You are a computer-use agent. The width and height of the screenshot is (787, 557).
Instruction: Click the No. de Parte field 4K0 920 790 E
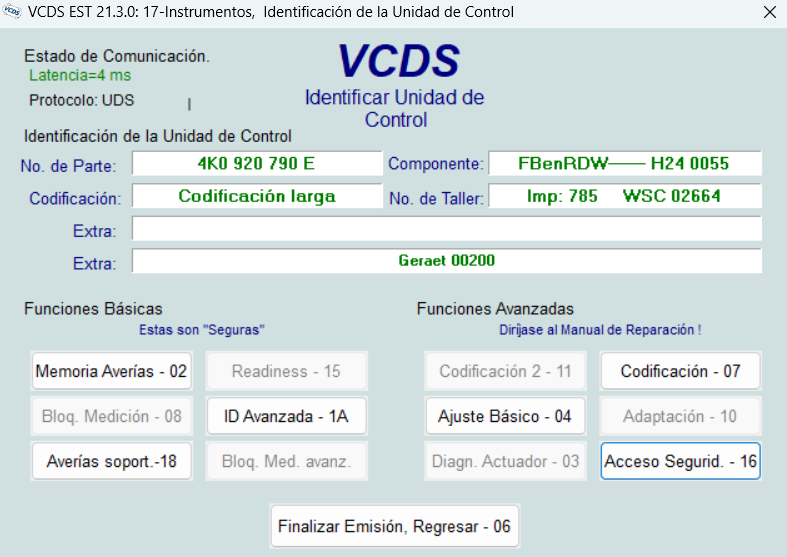click(x=257, y=164)
